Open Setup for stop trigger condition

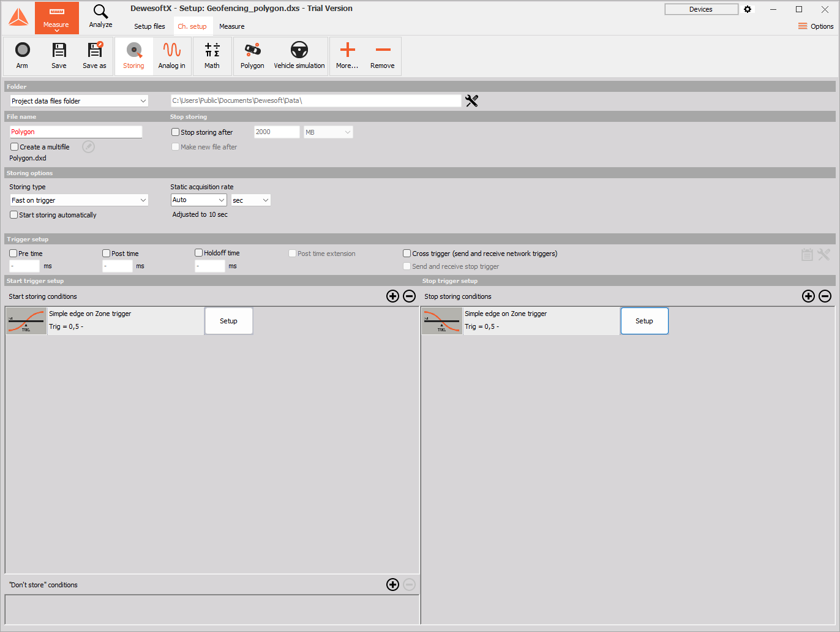click(x=644, y=321)
